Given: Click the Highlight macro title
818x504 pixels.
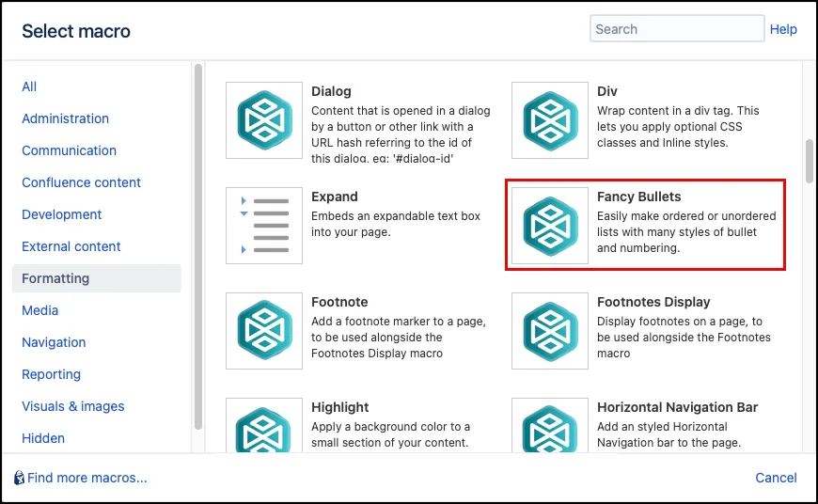Looking at the screenshot, I should click(x=340, y=407).
